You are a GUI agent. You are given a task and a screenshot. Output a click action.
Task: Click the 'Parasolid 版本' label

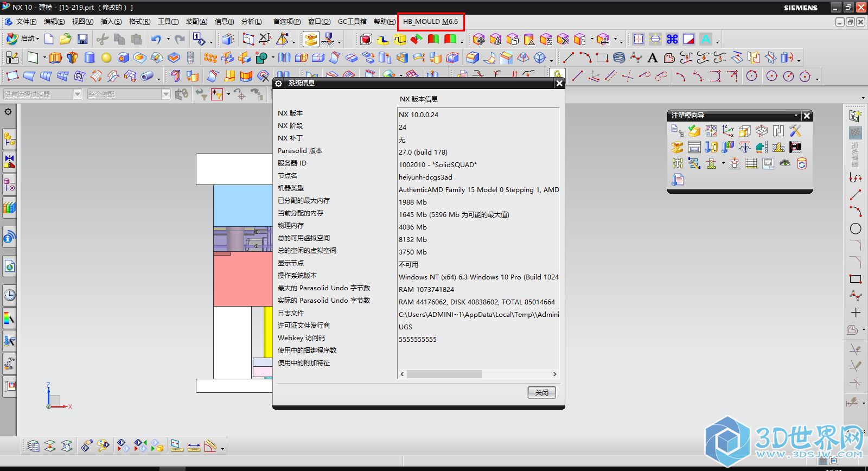[x=300, y=151]
